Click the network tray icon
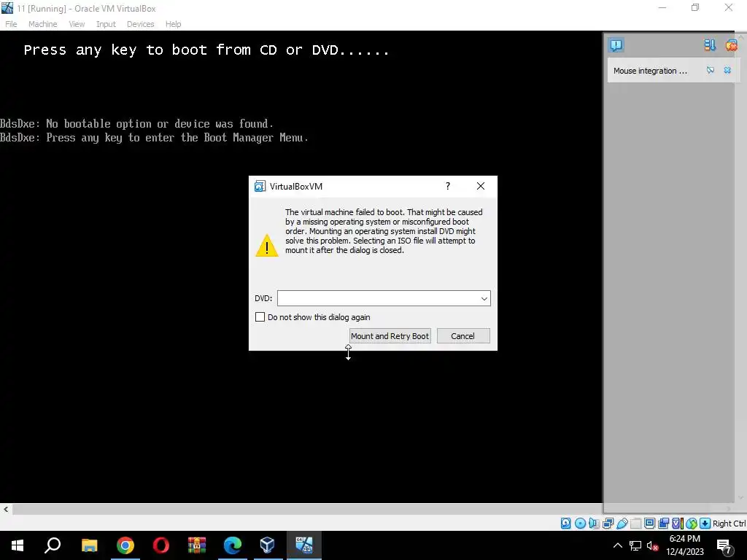 coord(635,545)
